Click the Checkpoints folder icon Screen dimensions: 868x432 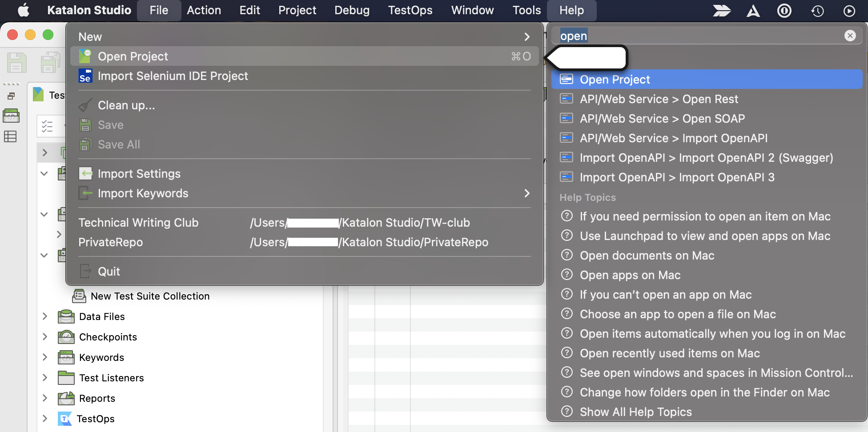(x=66, y=337)
